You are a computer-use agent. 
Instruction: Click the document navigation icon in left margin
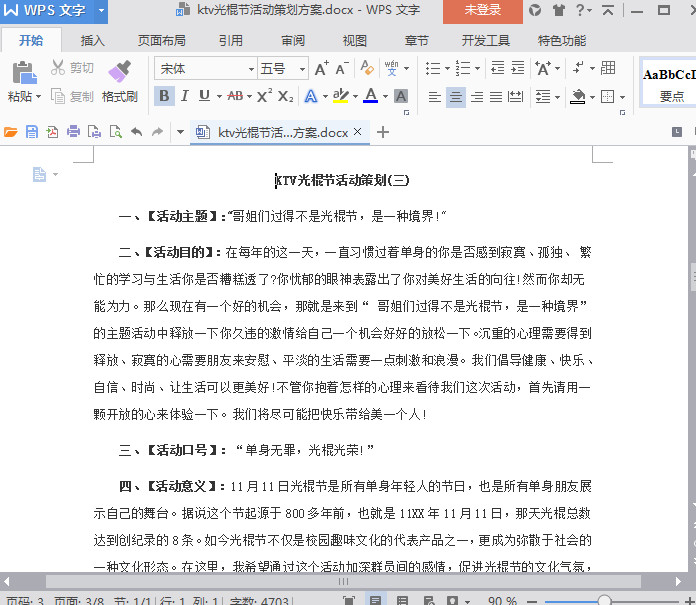click(39, 174)
